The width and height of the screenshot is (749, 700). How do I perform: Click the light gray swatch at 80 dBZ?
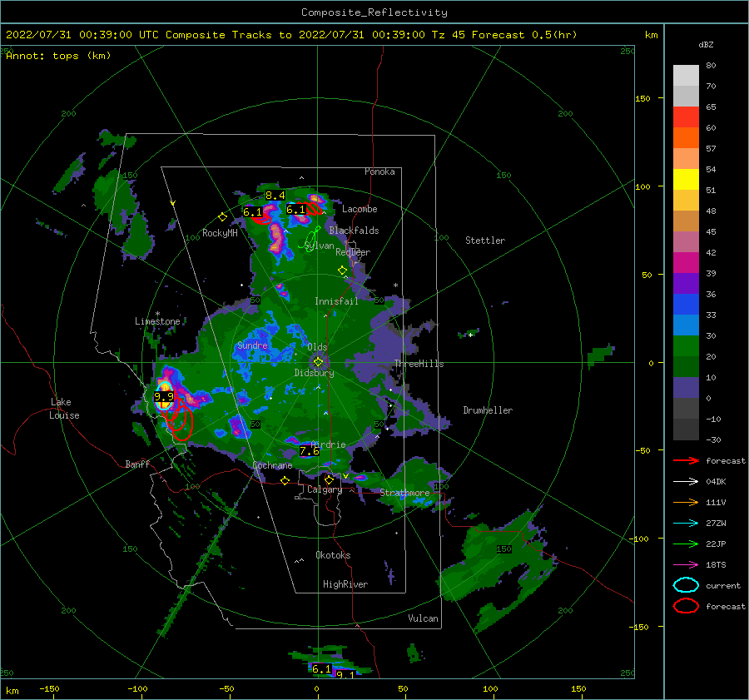point(686,76)
